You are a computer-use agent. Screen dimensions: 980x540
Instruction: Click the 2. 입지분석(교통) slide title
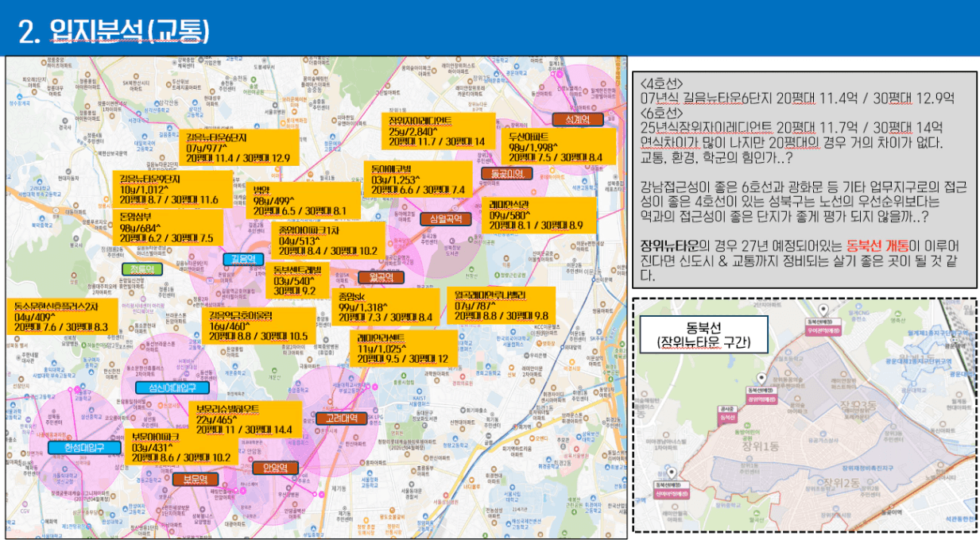pos(114,30)
